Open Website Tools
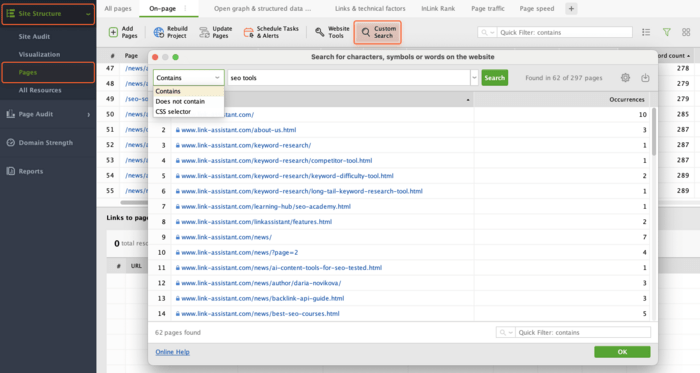 click(332, 32)
